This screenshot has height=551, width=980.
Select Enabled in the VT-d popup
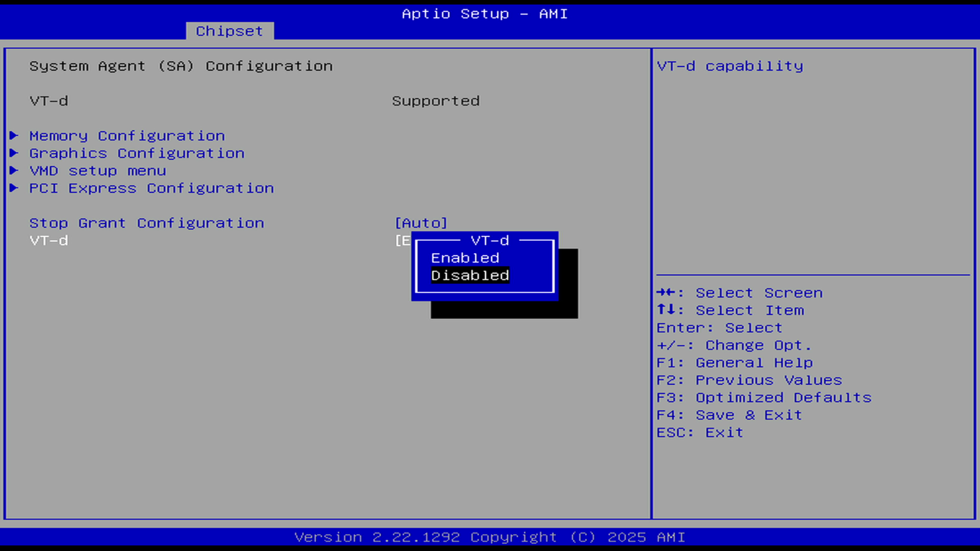tap(465, 258)
